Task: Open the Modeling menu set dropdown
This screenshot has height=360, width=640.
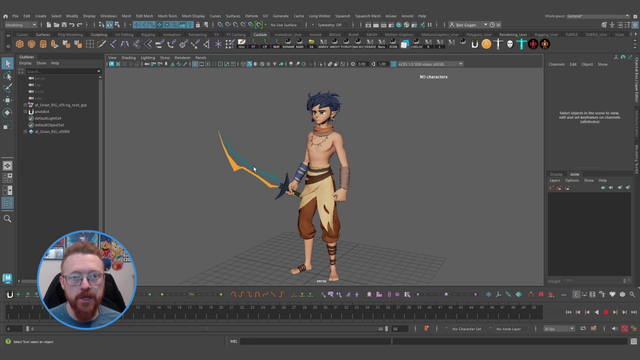Action: [21, 25]
